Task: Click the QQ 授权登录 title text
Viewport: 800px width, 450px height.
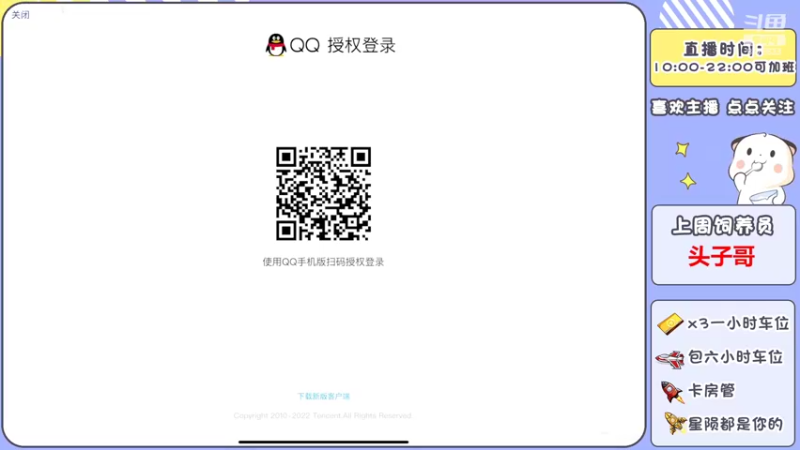Action: (342, 45)
